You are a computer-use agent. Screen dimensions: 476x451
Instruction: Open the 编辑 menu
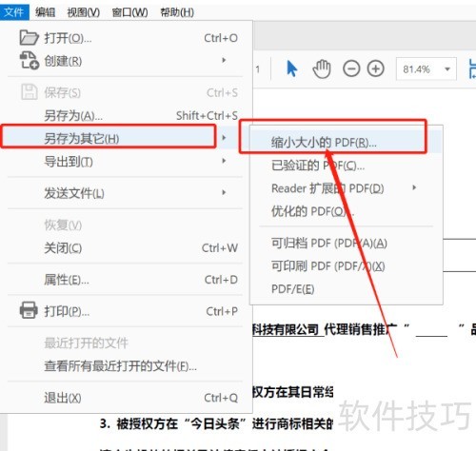pyautogui.click(x=45, y=12)
